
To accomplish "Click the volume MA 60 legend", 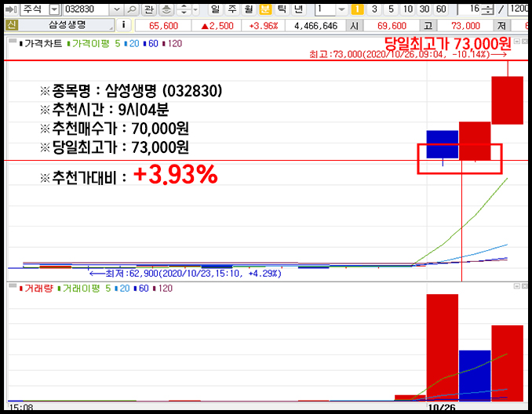I will (141, 289).
